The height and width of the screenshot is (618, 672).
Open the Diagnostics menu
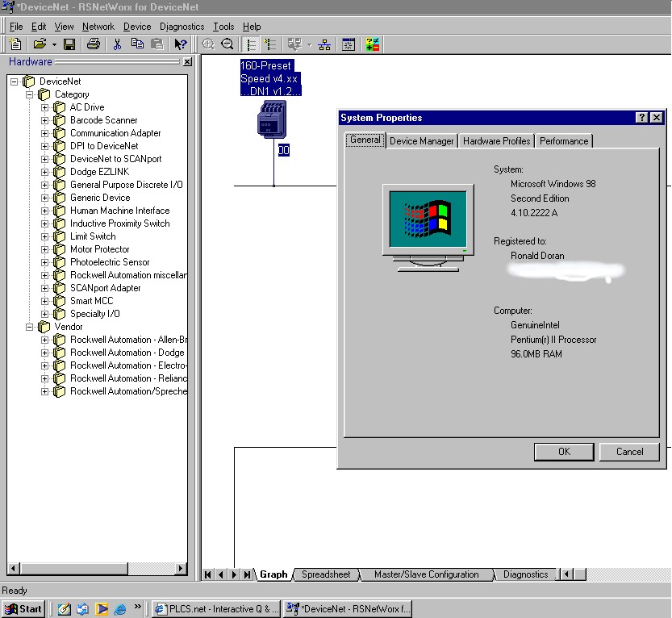pyautogui.click(x=182, y=27)
